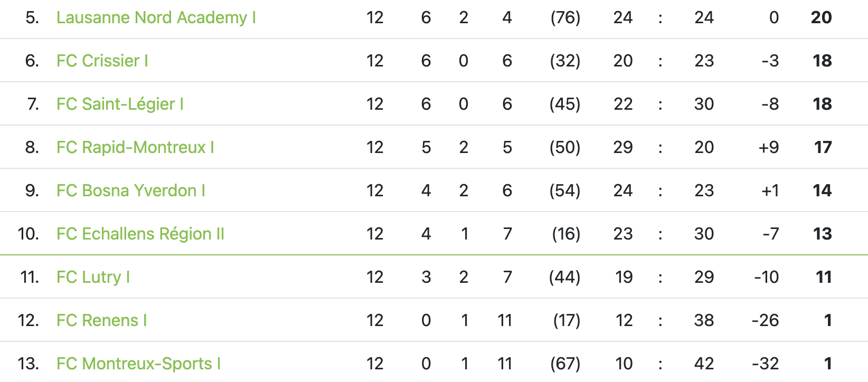Open FC Echallens Région II team page
Screen dimensions: 868x382
(140, 234)
